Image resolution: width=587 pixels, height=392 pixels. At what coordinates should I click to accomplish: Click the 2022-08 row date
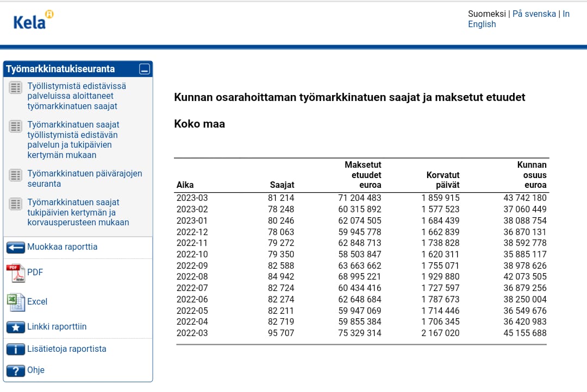coord(192,277)
